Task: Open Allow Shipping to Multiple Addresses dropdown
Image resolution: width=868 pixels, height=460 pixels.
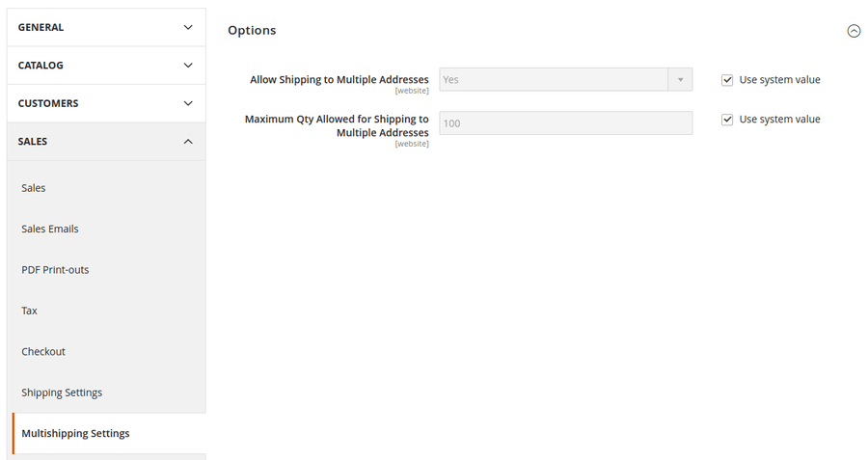Action: [565, 80]
